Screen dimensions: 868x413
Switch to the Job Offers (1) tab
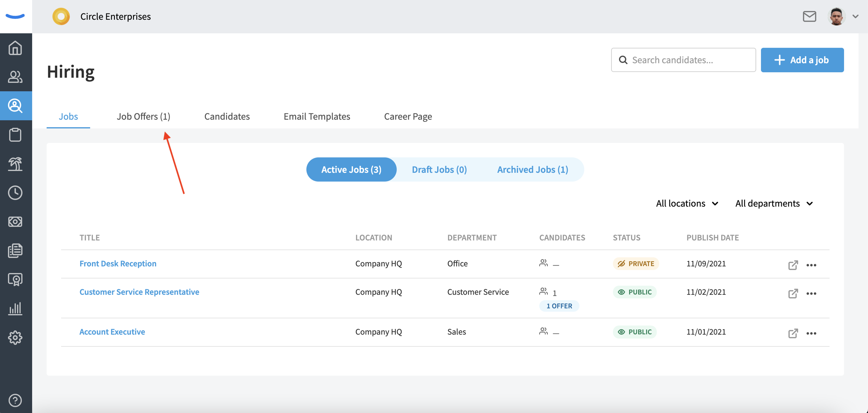click(143, 116)
